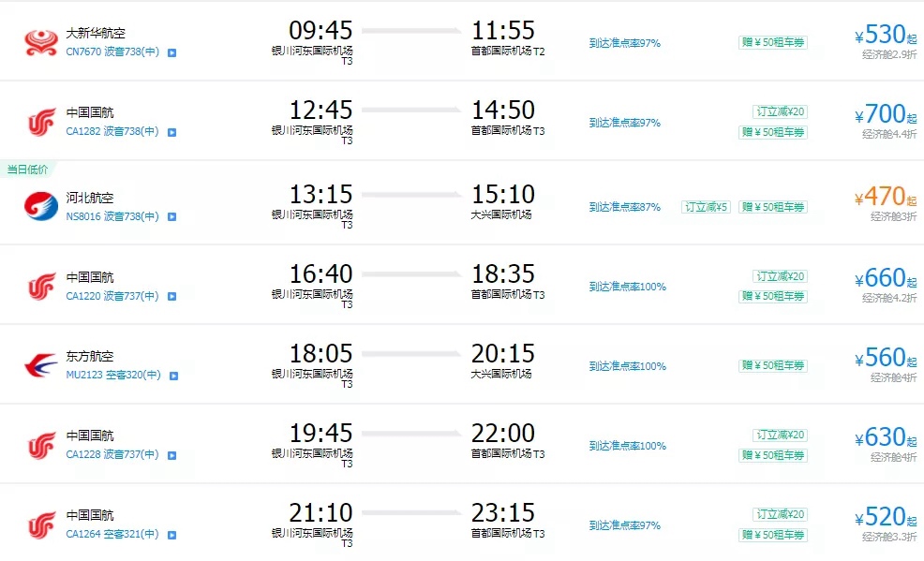Image resolution: width=924 pixels, height=561 pixels.
Task: Expand aircraft details arrow next to MU2123
Action: coord(173,376)
